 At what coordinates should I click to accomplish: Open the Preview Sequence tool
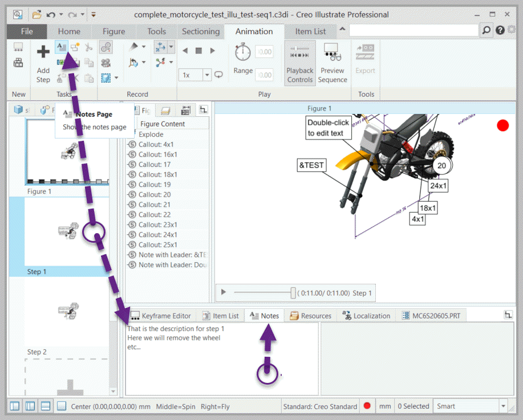click(333, 63)
